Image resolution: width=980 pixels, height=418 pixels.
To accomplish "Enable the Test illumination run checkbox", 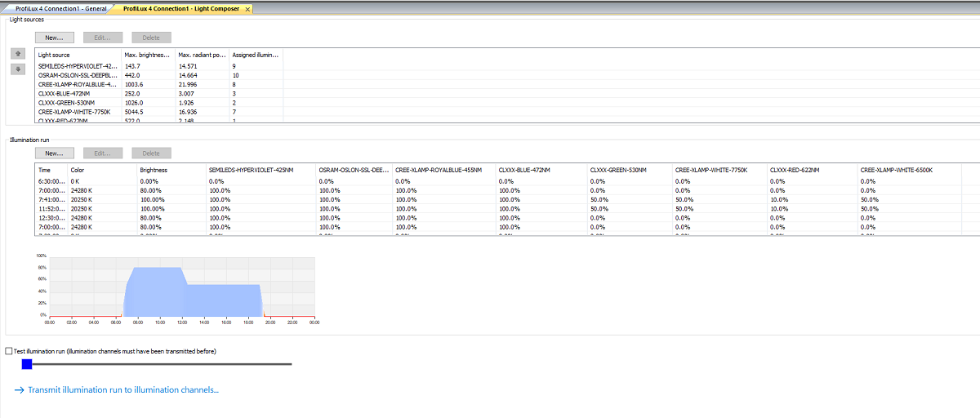I will (10, 351).
